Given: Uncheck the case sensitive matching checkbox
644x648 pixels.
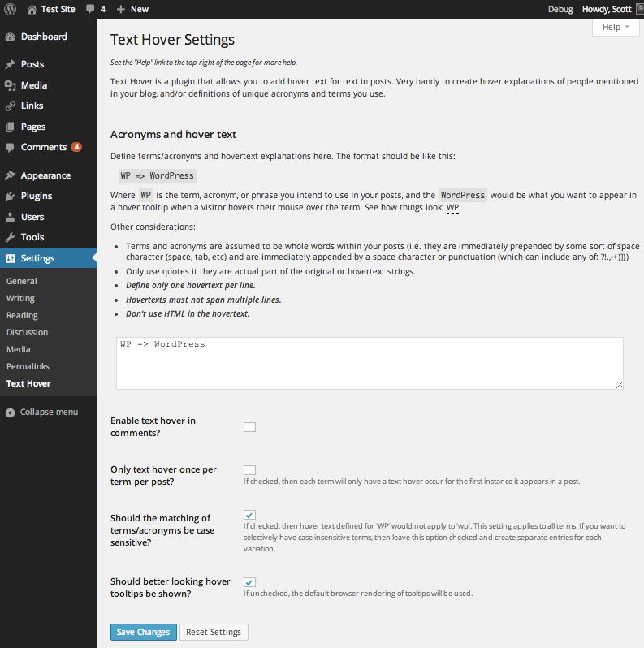Looking at the screenshot, I should coord(249,515).
